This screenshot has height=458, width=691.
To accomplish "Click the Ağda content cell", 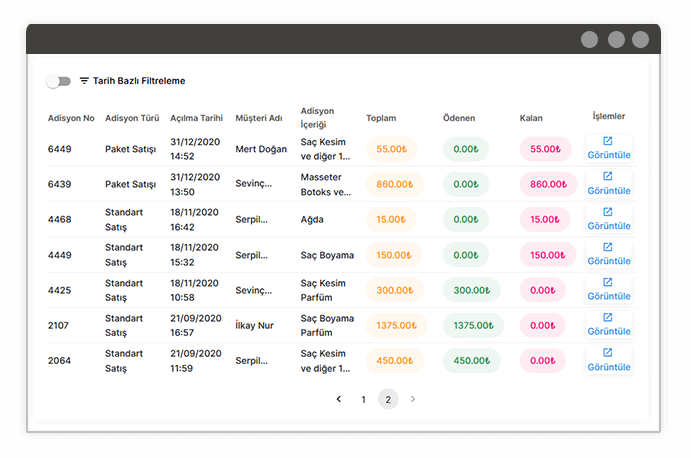I will [312, 220].
